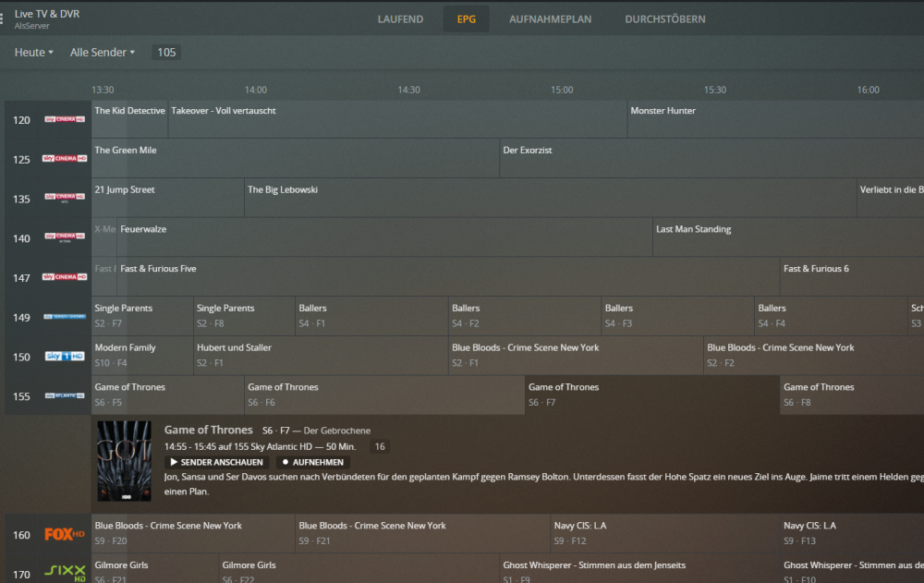Viewport: 924px width, 583px height.
Task: Switch to the LAUFEND tab
Action: (x=400, y=18)
